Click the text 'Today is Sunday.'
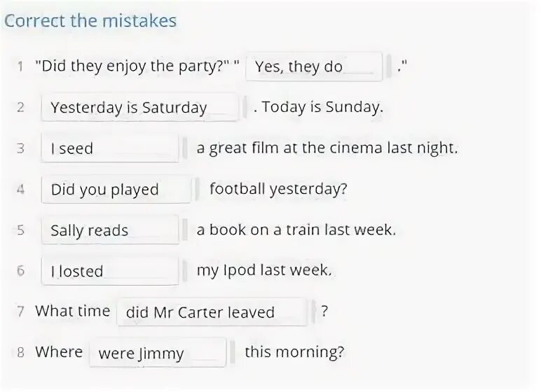Screen dimensions: 541x392 tap(322, 107)
